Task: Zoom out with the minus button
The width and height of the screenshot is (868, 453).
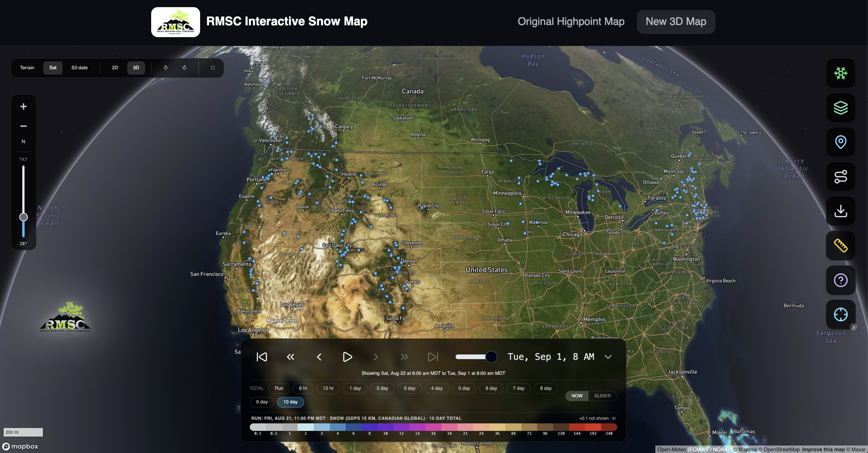Action: coord(24,126)
